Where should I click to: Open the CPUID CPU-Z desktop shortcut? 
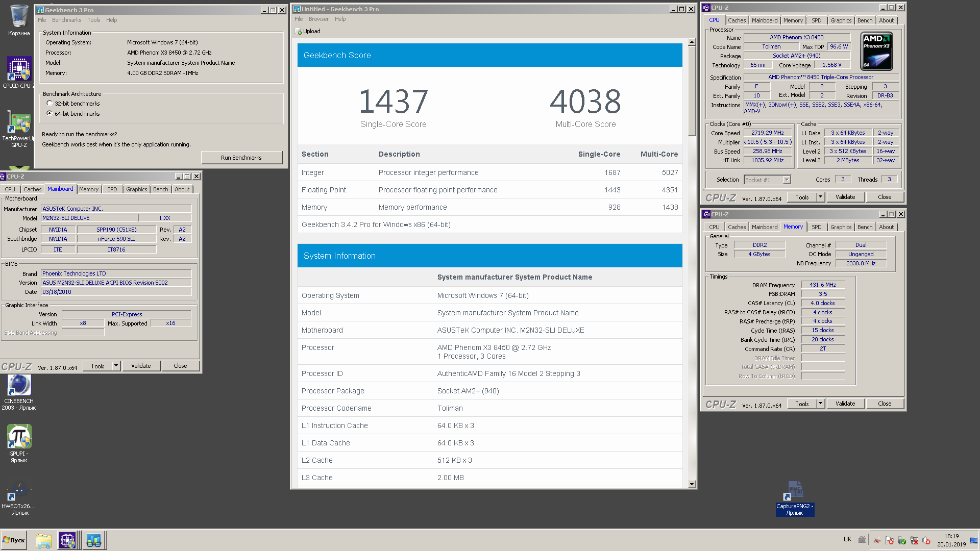click(19, 72)
